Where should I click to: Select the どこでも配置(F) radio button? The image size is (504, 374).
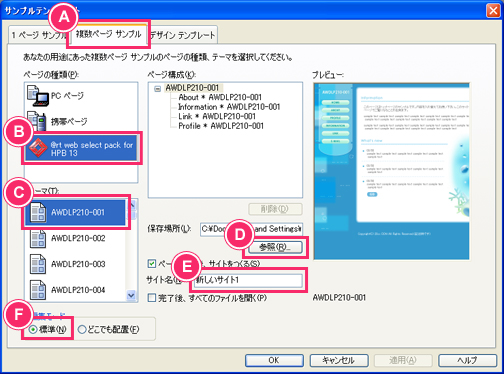(x=82, y=330)
